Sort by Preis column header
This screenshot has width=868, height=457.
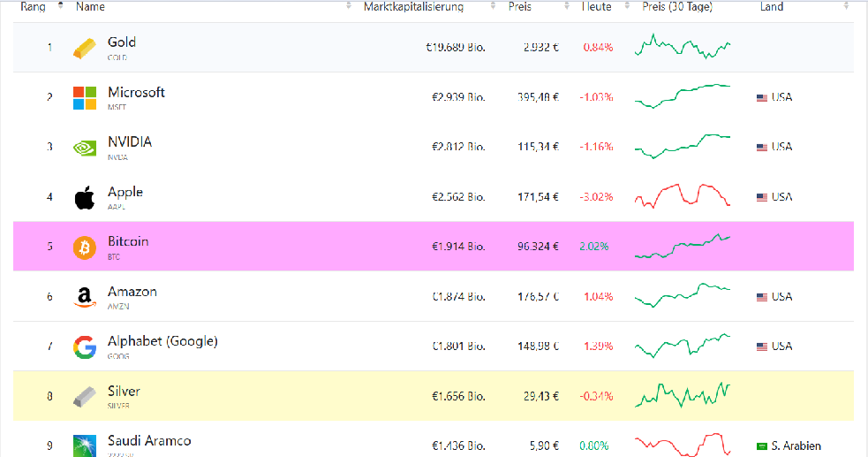(520, 7)
